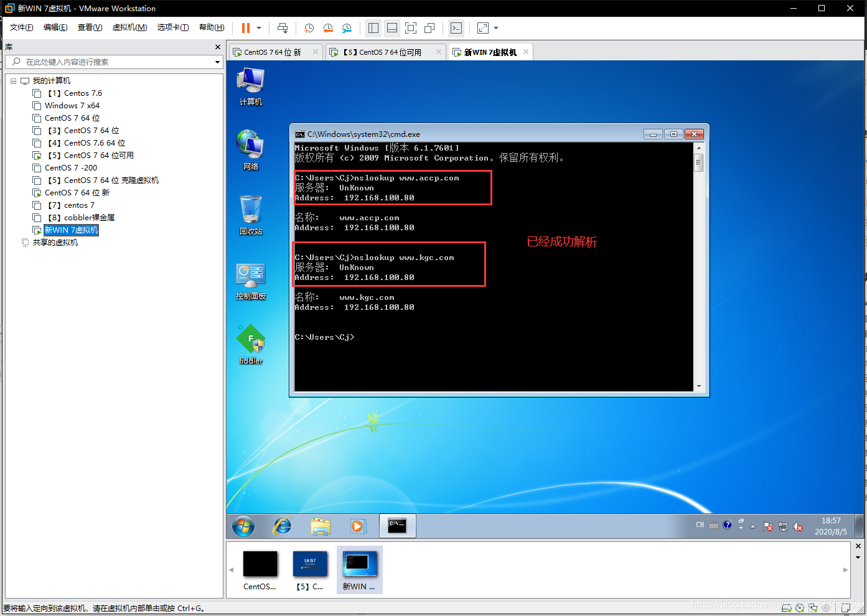
Task: Open Windows Explorer folder on taskbar
Action: [x=321, y=526]
